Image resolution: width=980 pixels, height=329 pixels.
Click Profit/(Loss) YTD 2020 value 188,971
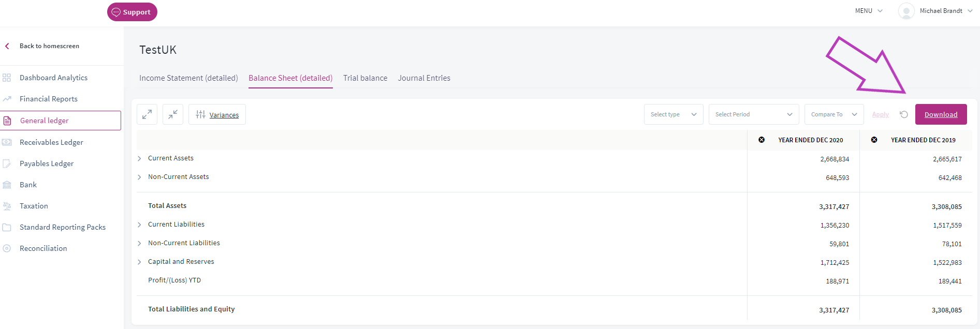(838, 281)
